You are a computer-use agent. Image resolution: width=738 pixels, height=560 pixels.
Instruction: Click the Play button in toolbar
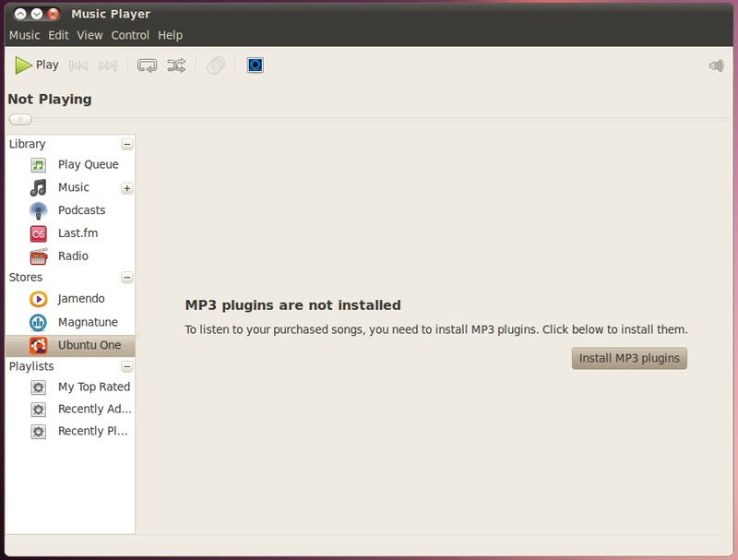pyautogui.click(x=37, y=66)
